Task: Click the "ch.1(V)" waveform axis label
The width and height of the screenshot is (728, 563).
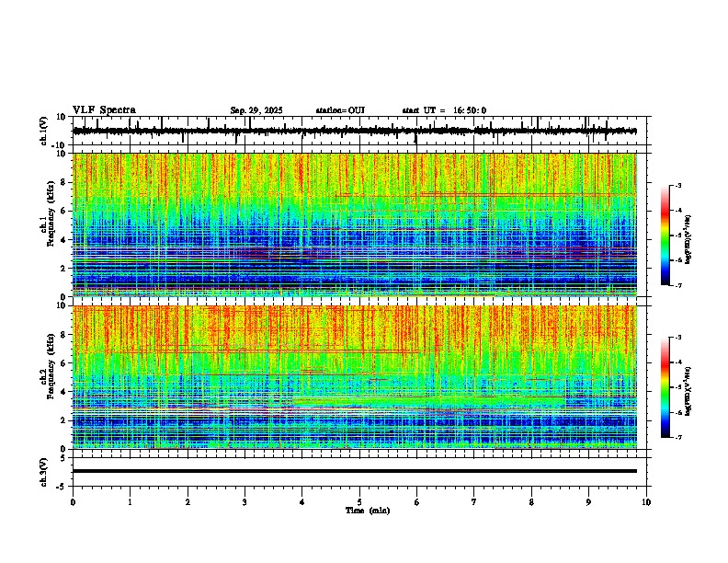Action: (44, 131)
